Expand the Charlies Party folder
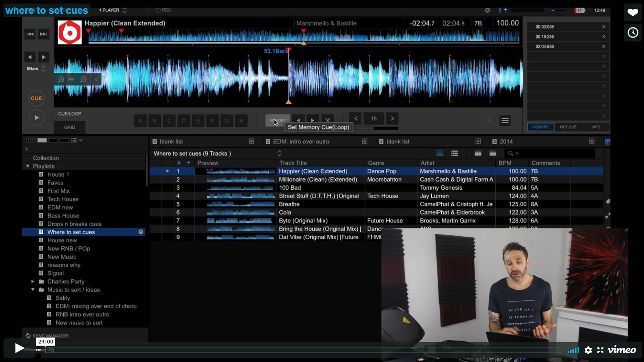644x362 pixels. click(x=33, y=282)
